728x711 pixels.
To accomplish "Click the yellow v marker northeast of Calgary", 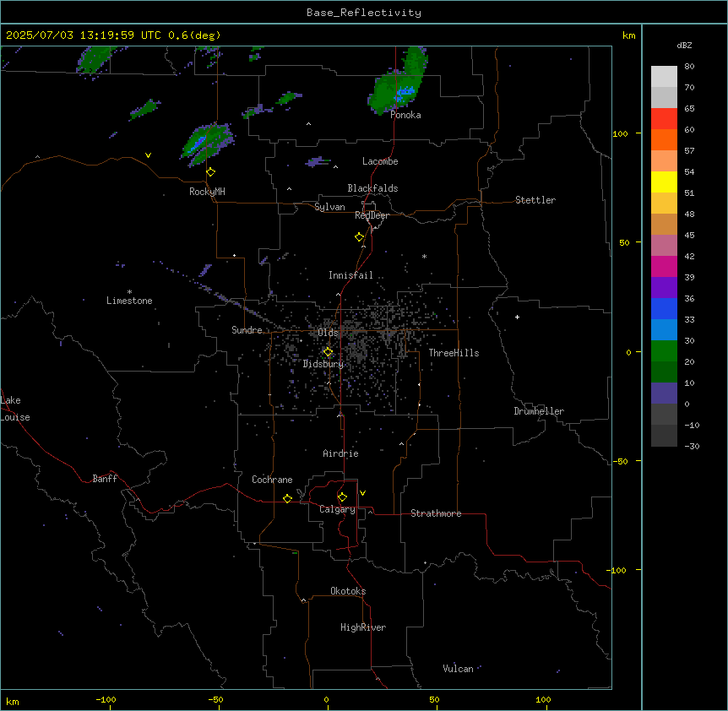I will 362,493.
